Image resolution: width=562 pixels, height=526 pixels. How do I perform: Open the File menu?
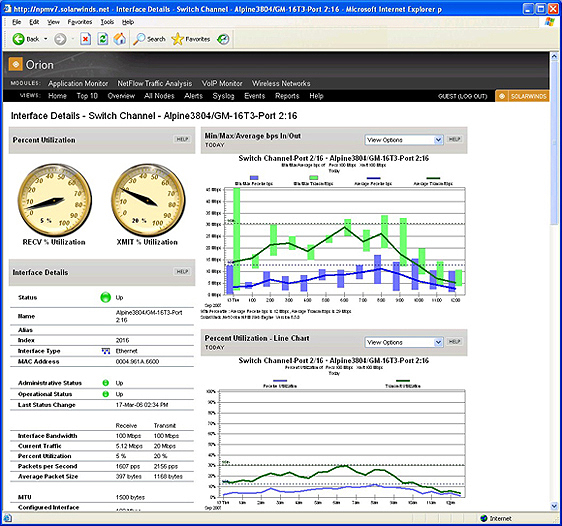pos(16,22)
